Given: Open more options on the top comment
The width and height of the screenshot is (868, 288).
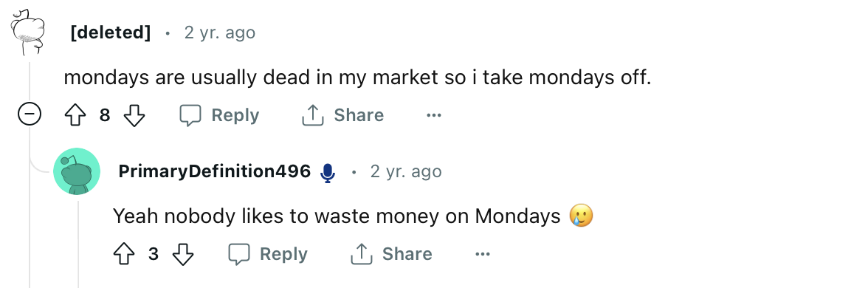Looking at the screenshot, I should [x=434, y=115].
